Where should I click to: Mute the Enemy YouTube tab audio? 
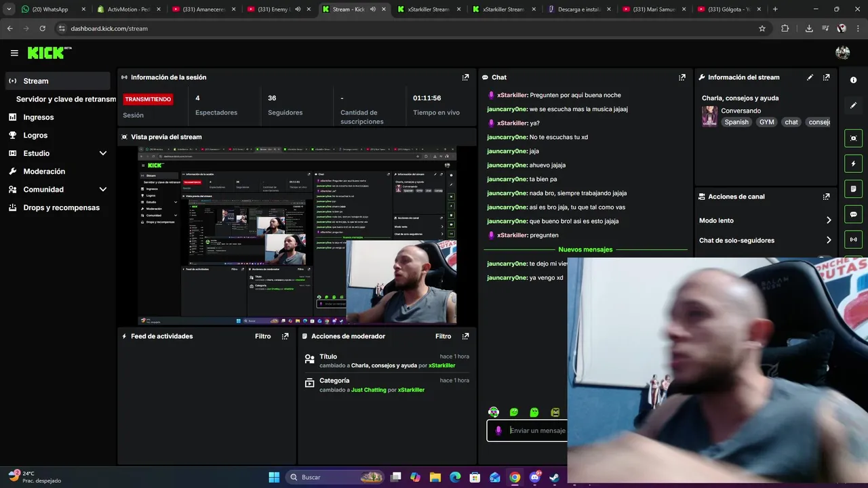pos(297,9)
